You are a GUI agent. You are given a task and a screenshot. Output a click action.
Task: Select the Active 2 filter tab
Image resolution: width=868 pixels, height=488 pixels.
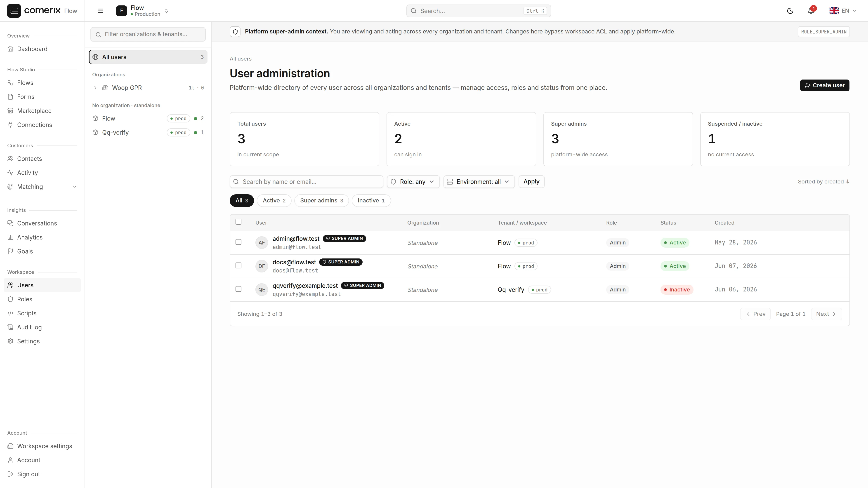pyautogui.click(x=274, y=201)
